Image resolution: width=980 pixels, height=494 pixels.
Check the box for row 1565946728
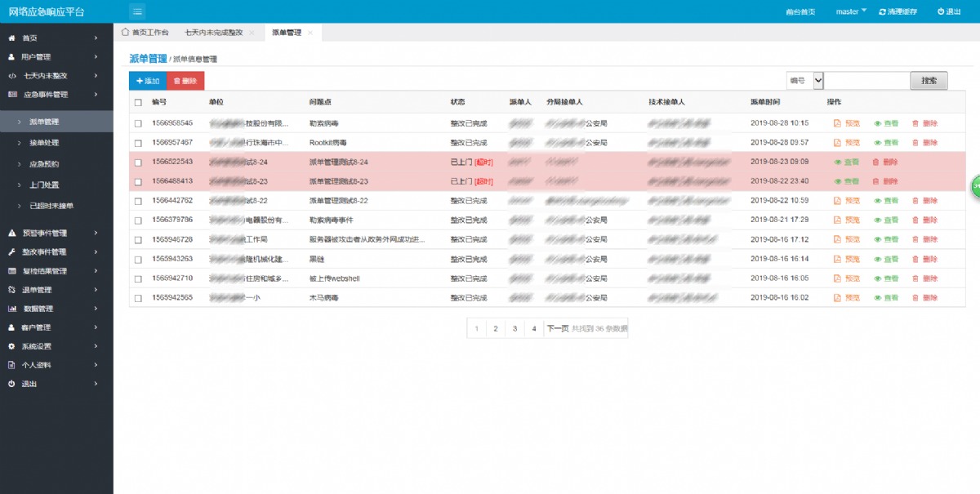pyautogui.click(x=138, y=240)
